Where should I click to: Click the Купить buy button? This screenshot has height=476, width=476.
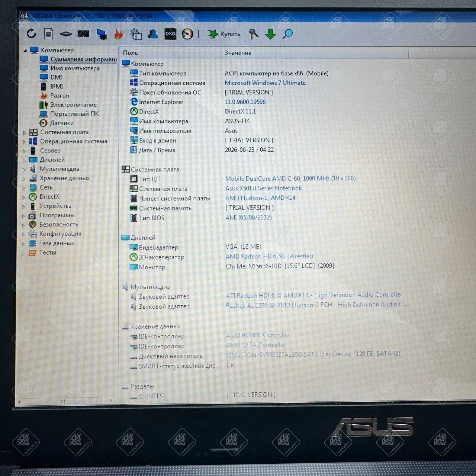coord(224,34)
